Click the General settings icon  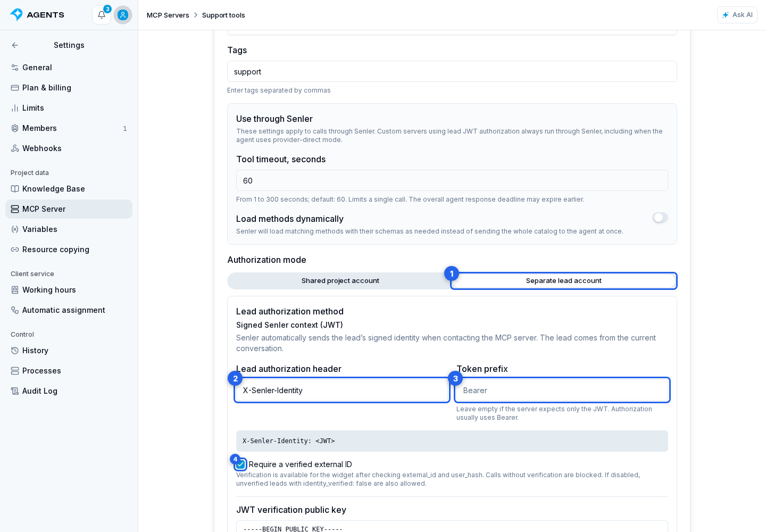(x=15, y=68)
